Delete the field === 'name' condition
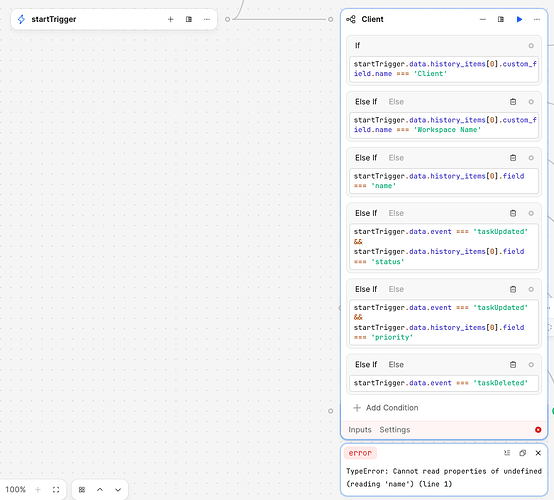Viewport: 554px width, 500px height. pos(513,158)
